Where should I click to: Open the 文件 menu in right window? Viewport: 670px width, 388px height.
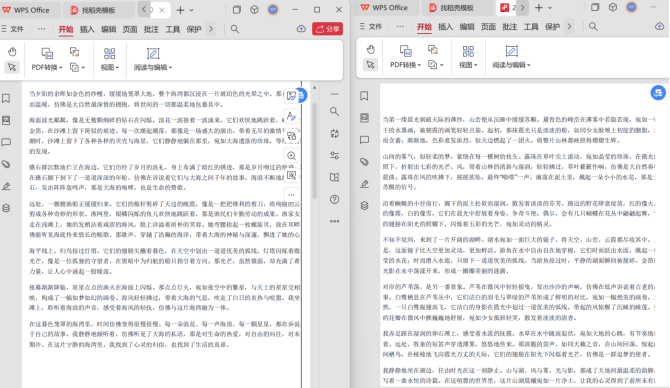coord(371,26)
